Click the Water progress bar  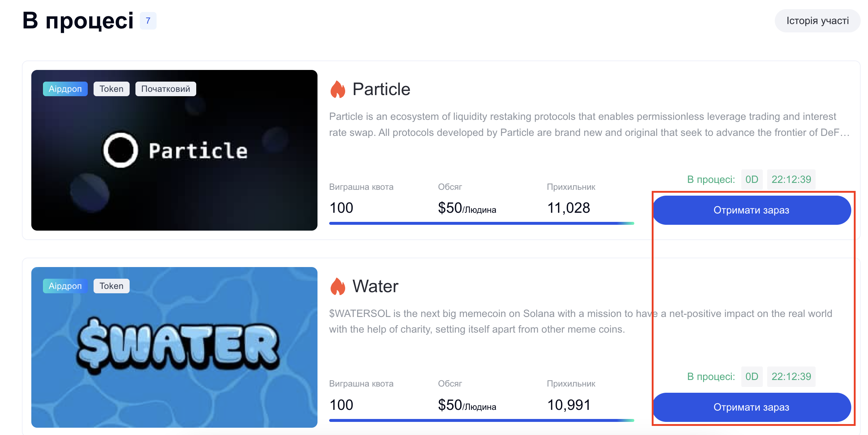point(481,420)
